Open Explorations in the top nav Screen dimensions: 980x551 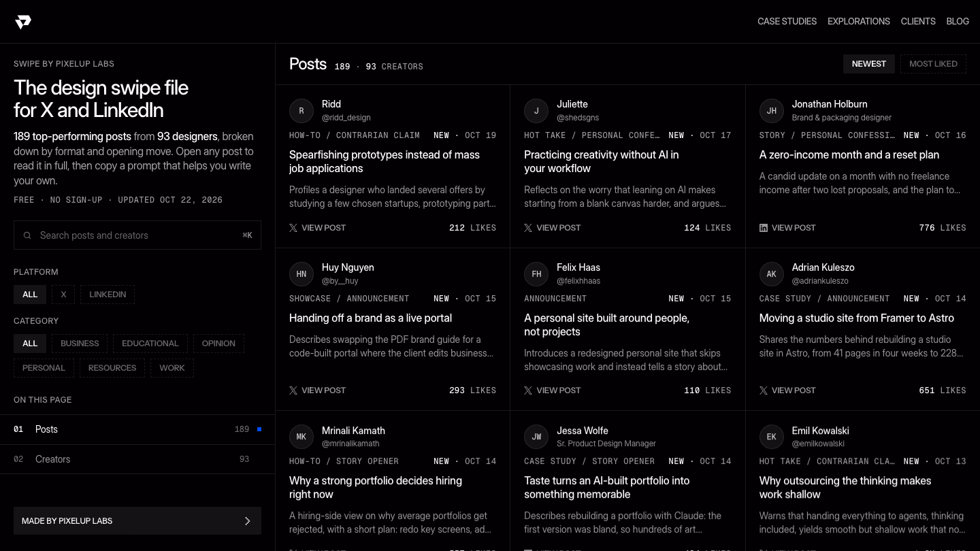[859, 22]
